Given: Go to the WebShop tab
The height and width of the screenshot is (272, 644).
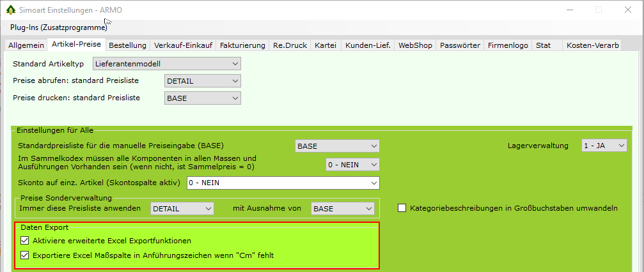Looking at the screenshot, I should point(415,45).
